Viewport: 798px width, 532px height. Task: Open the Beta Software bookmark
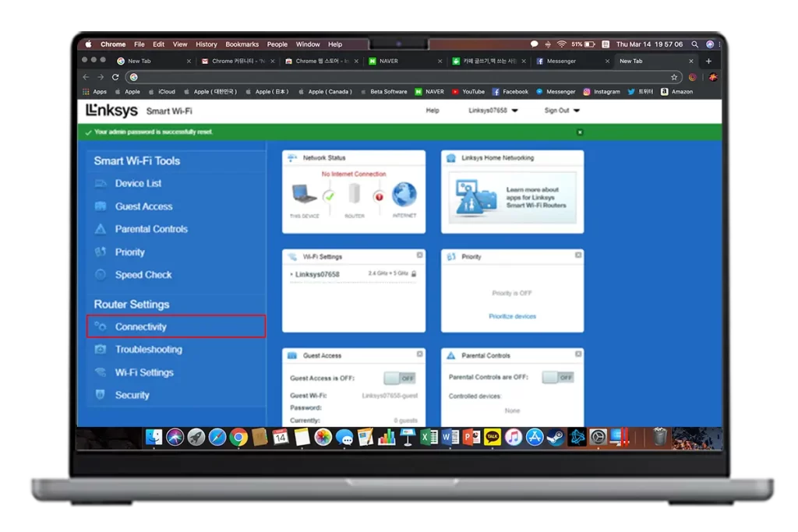coord(384,92)
